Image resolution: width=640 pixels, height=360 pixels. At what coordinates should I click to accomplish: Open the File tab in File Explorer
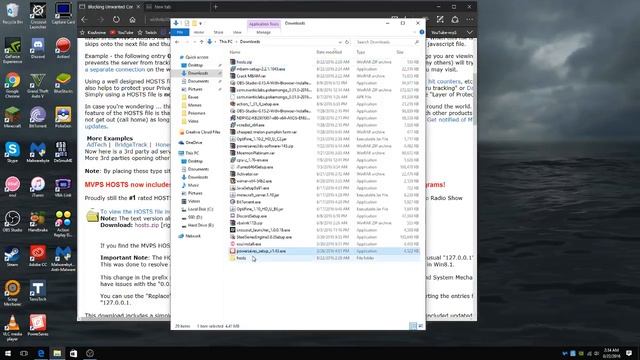click(x=180, y=32)
